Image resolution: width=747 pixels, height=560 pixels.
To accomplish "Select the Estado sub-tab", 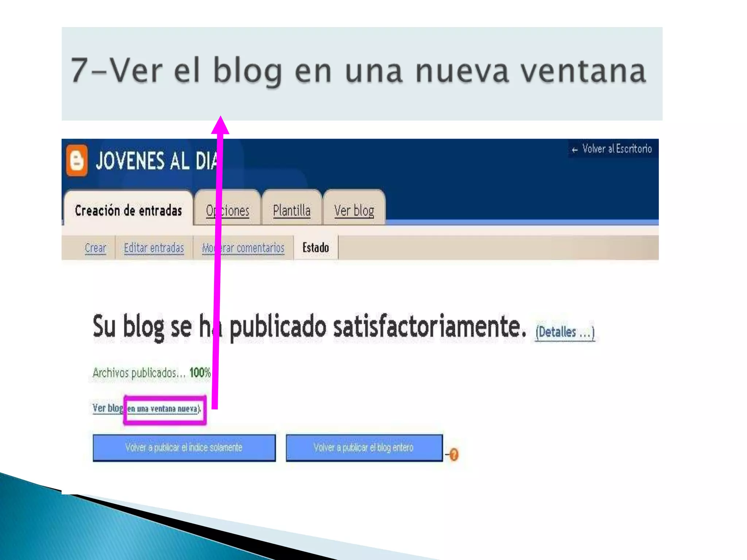I will 316,248.
